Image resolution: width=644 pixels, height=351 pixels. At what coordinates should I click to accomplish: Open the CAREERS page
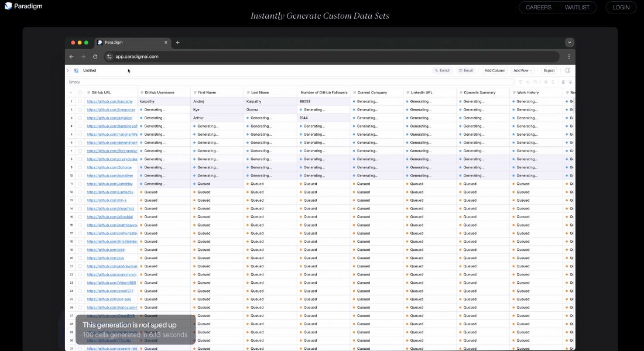tap(539, 8)
